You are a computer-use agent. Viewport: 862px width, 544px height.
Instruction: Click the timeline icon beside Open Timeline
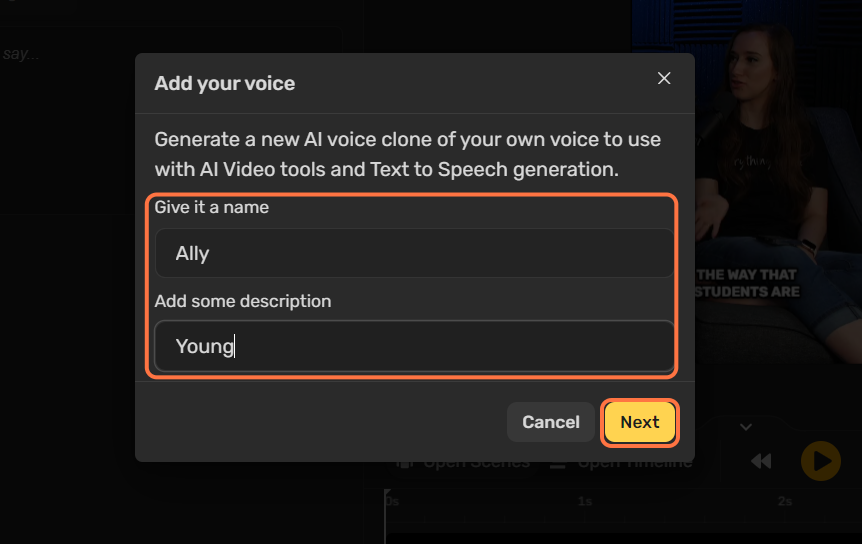tap(557, 465)
